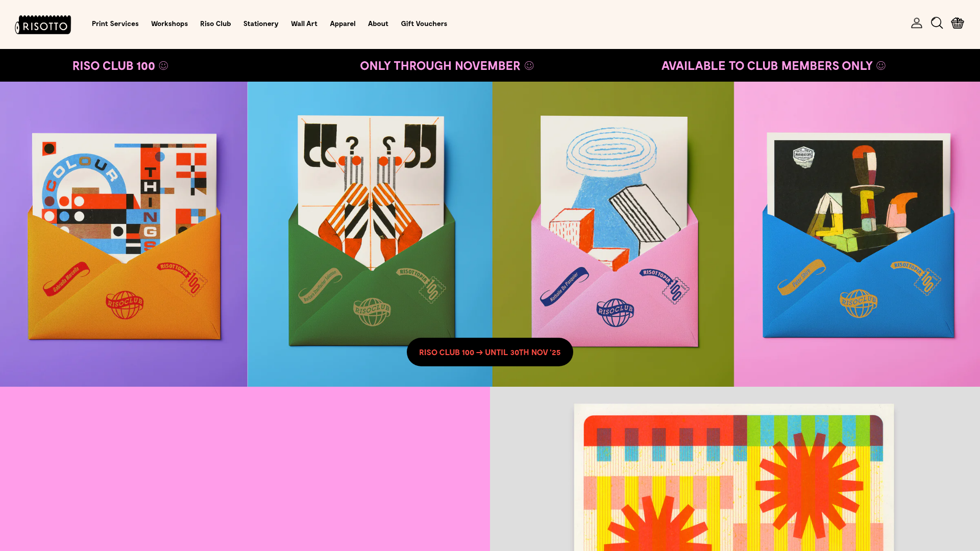Open the shopping basket icon
This screenshot has width=980, height=551.
click(958, 23)
